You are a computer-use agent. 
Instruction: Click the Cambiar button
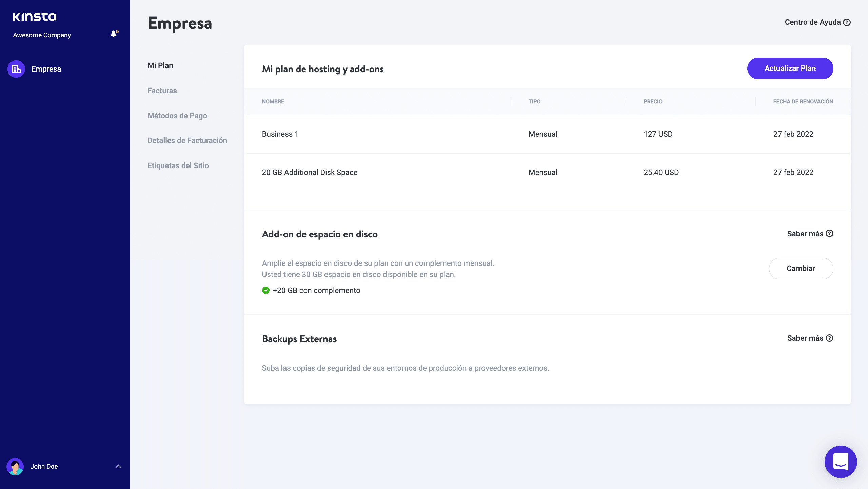(x=801, y=268)
